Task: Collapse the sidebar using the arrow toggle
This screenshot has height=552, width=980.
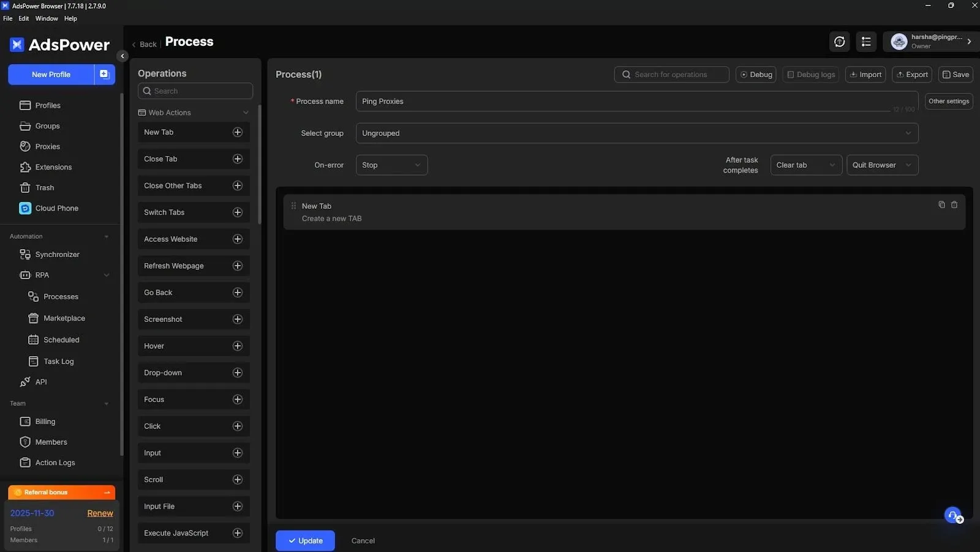Action: tap(123, 56)
